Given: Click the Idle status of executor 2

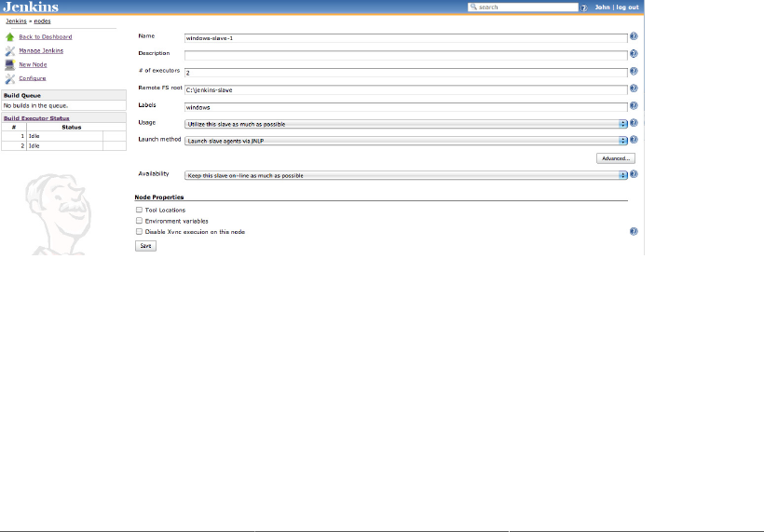Looking at the screenshot, I should pyautogui.click(x=34, y=145).
